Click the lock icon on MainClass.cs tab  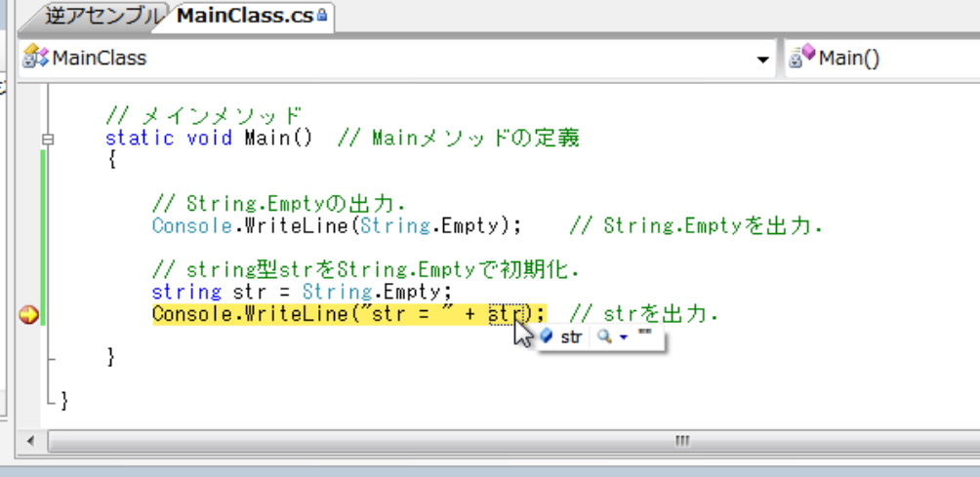322,16
